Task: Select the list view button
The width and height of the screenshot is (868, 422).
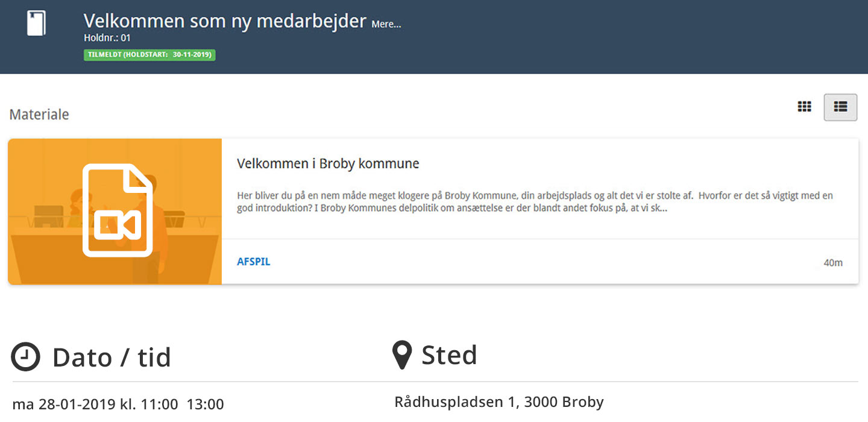Action: point(840,107)
